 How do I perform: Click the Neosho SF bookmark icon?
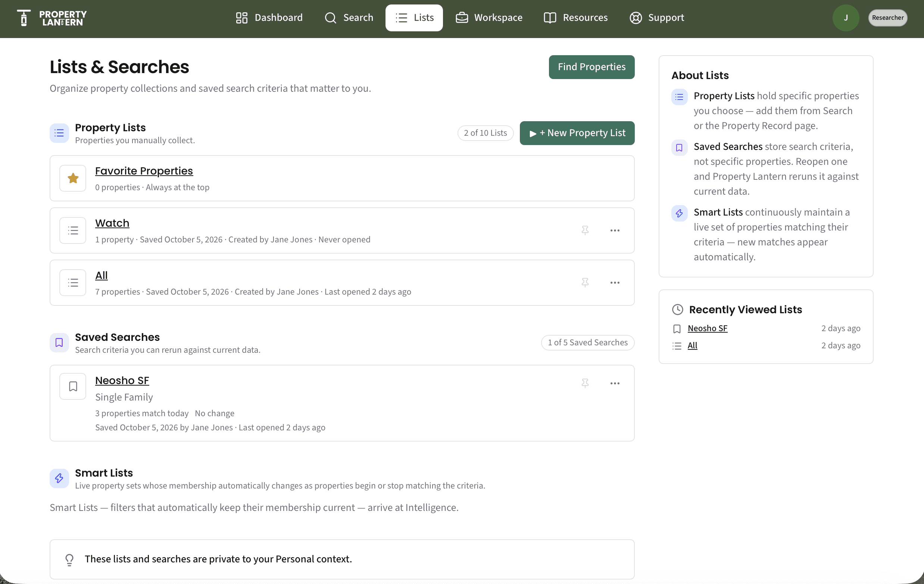click(73, 386)
